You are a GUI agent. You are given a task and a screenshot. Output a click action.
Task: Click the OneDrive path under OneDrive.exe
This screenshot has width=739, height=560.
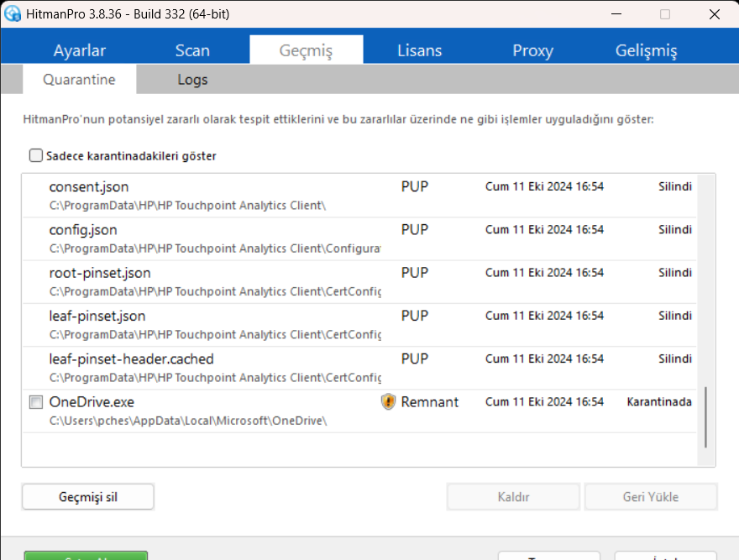click(x=188, y=421)
